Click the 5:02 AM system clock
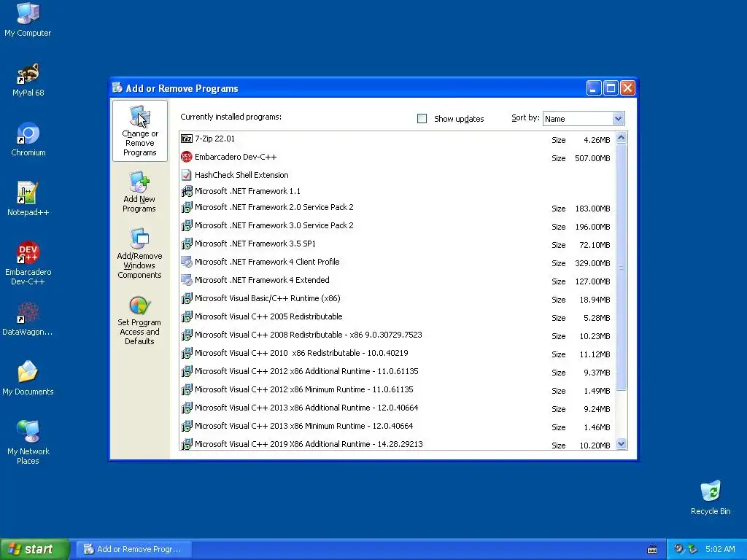747x560 pixels. [x=720, y=549]
